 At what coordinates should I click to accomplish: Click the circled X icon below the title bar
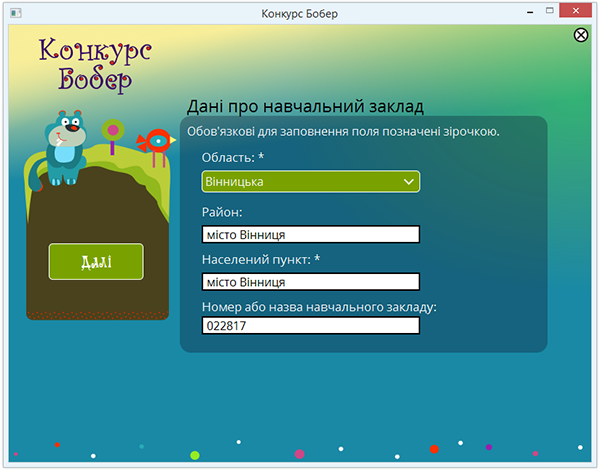tap(581, 35)
